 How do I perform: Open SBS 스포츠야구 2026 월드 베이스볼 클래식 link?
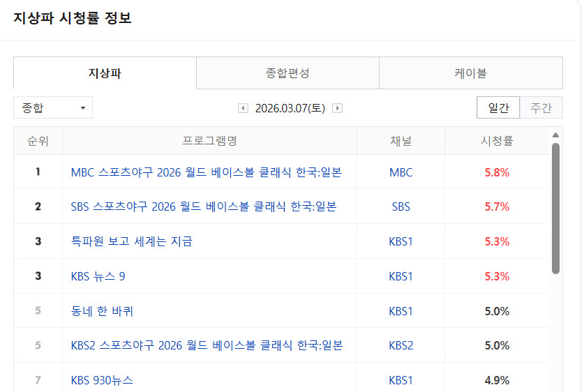pyautogui.click(x=204, y=206)
